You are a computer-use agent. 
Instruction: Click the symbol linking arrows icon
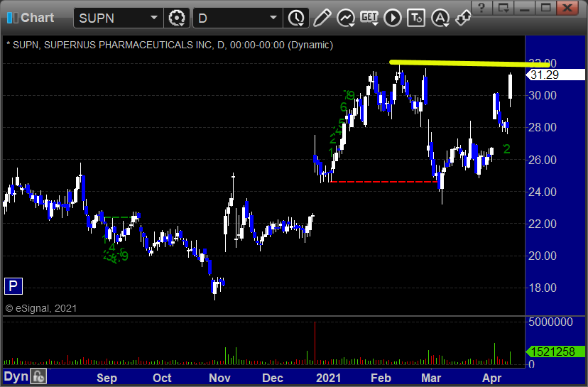(463, 18)
